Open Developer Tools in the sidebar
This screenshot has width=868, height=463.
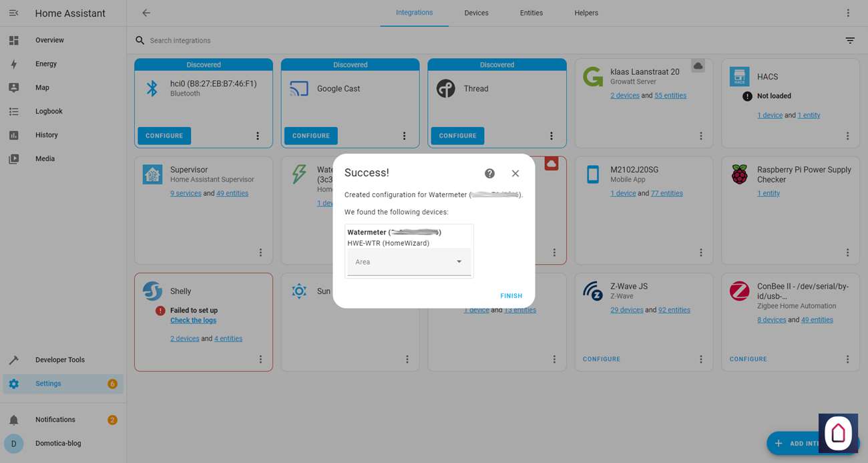click(63, 359)
